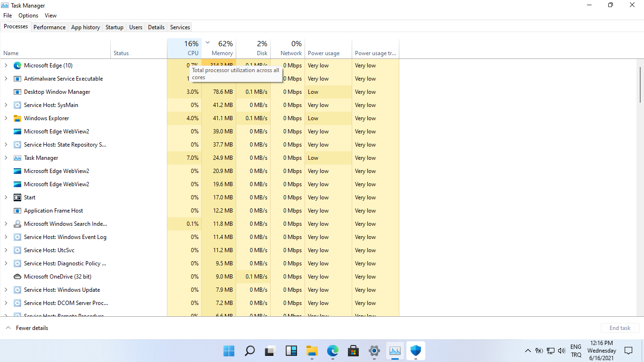Click the Microsoft Edge process icon
The width and height of the screenshot is (644, 362).
pyautogui.click(x=17, y=66)
